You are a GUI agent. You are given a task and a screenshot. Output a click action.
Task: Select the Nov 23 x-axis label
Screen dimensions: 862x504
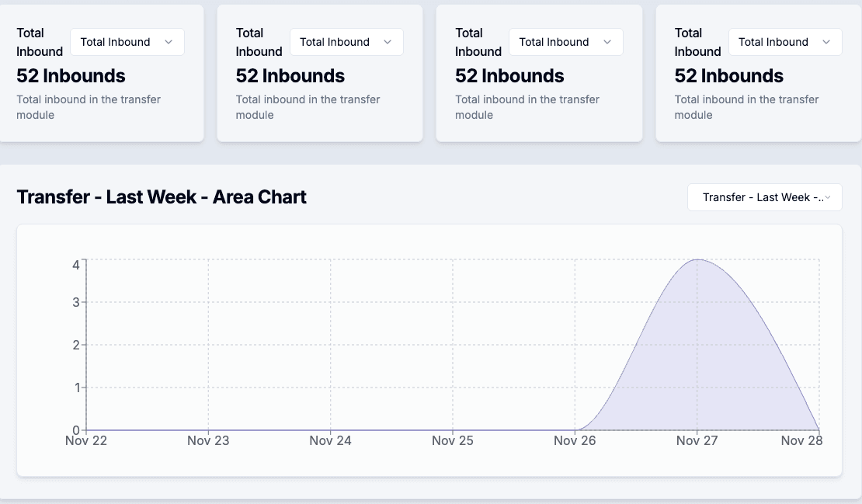click(x=208, y=440)
